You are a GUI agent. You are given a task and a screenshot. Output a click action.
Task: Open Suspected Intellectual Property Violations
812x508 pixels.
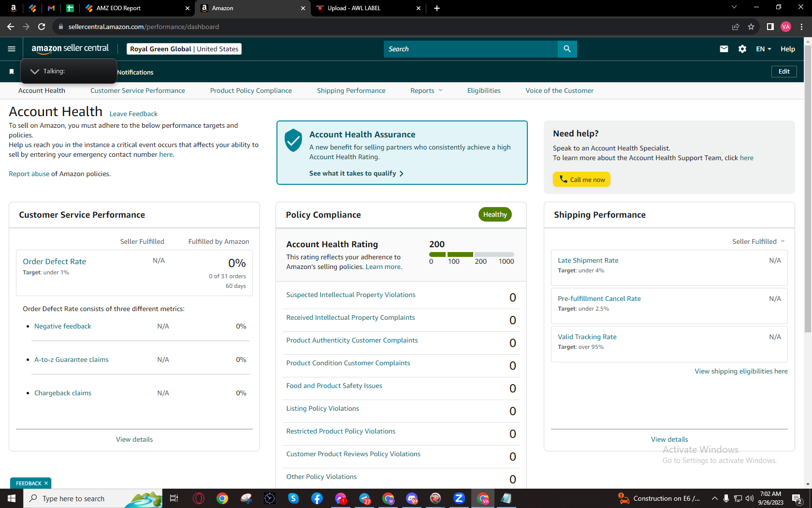(351, 295)
